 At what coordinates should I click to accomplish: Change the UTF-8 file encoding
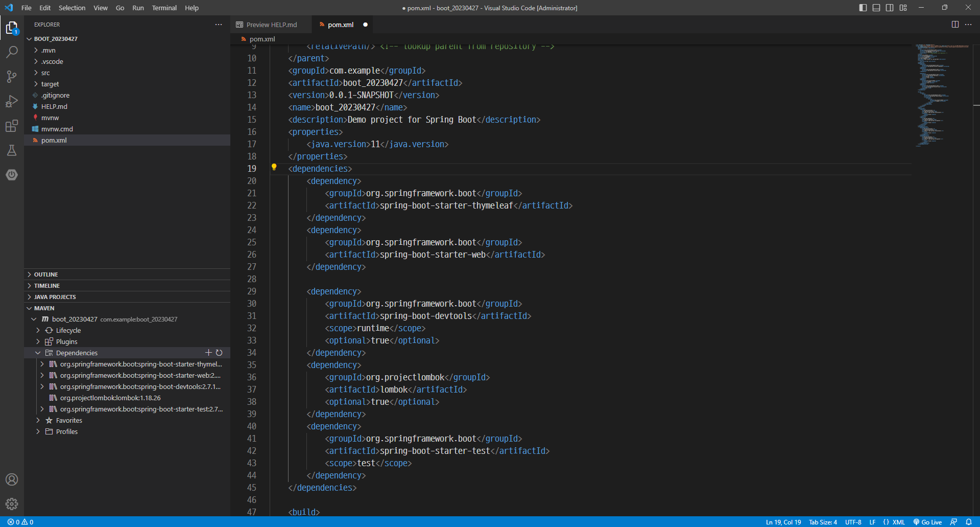pos(853,522)
